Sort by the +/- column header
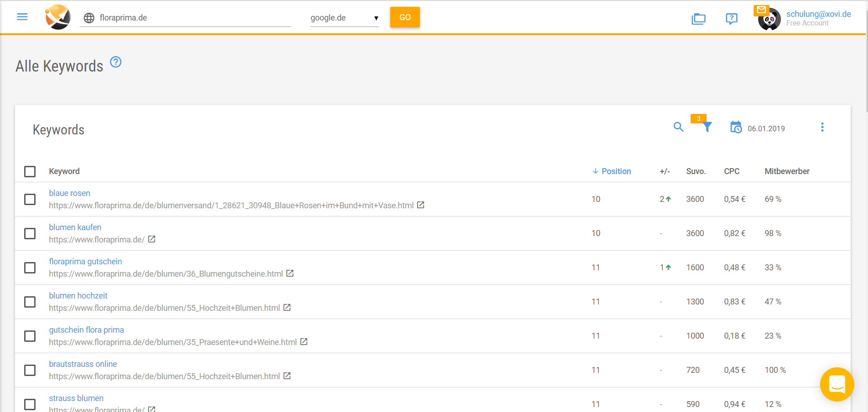This screenshot has height=412, width=868. [x=665, y=171]
